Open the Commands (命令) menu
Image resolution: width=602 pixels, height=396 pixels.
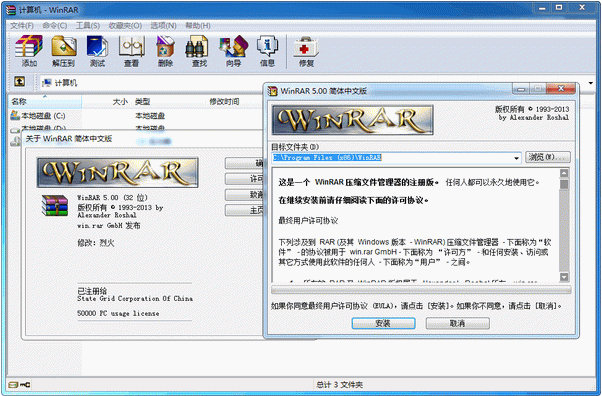[55, 26]
